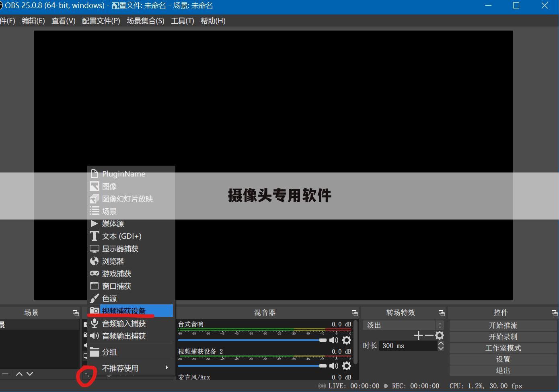
Task: Move the scene down with the arrow icon
Action: [x=30, y=374]
